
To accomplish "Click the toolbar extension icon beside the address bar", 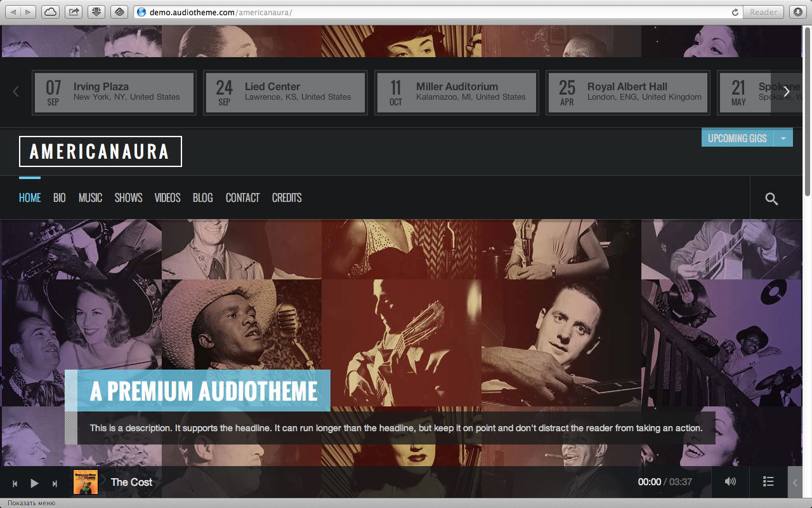I will click(119, 11).
